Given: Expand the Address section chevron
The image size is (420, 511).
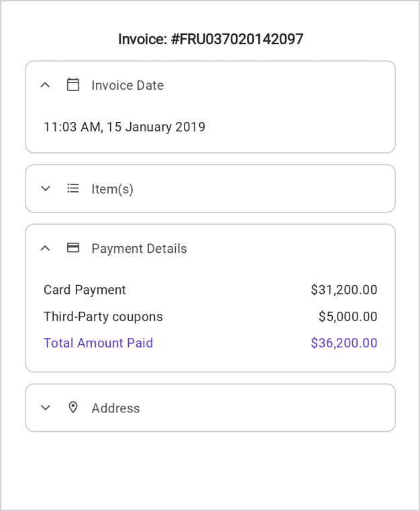Looking at the screenshot, I should [46, 408].
